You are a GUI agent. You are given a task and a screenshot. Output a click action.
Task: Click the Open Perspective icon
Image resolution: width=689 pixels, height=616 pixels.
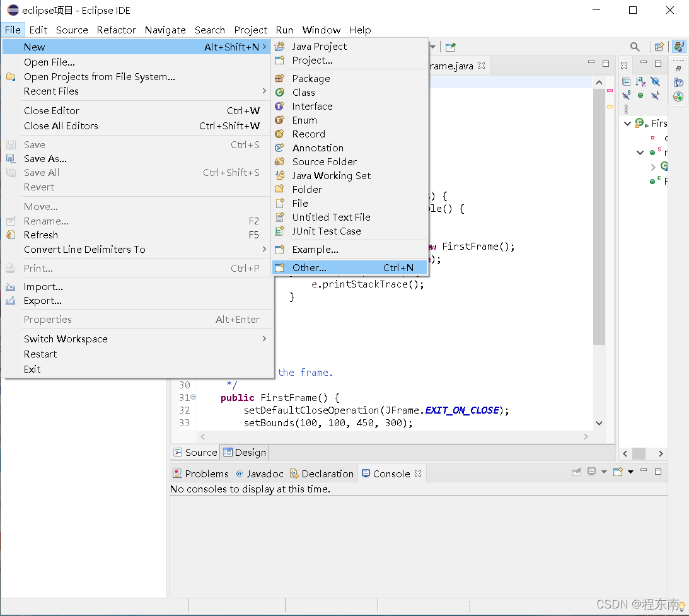pyautogui.click(x=659, y=47)
